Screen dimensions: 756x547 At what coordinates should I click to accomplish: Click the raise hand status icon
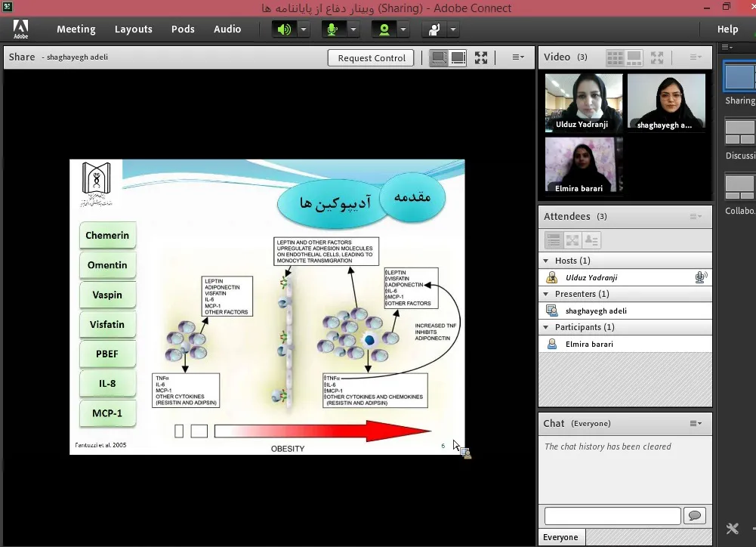coord(434,29)
